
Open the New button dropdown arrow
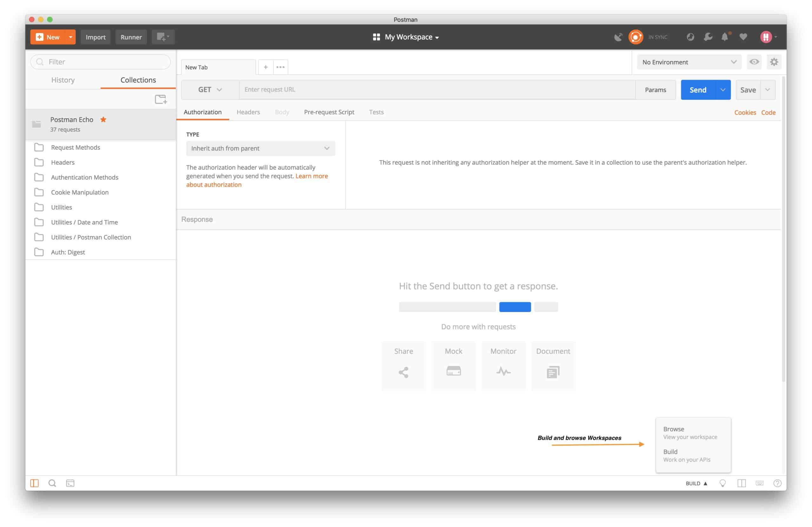(70, 37)
